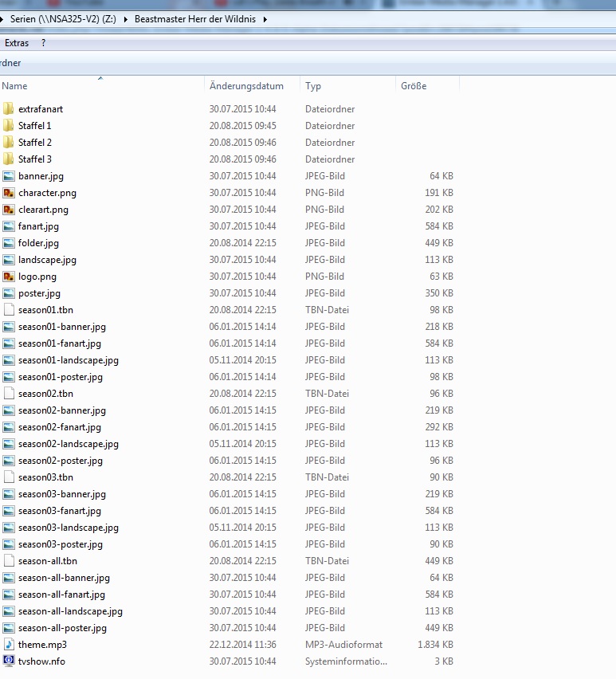
Task: Select the season03-poster.jpg file name
Action: click(x=61, y=544)
